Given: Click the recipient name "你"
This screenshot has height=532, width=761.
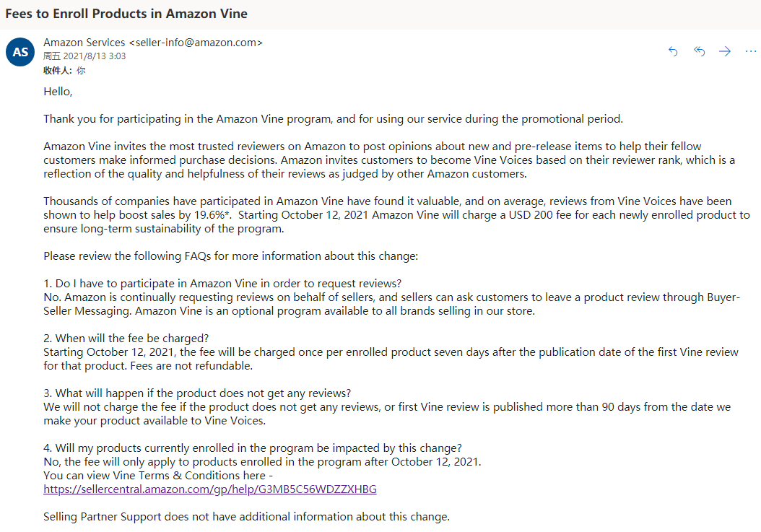Looking at the screenshot, I should (x=81, y=70).
